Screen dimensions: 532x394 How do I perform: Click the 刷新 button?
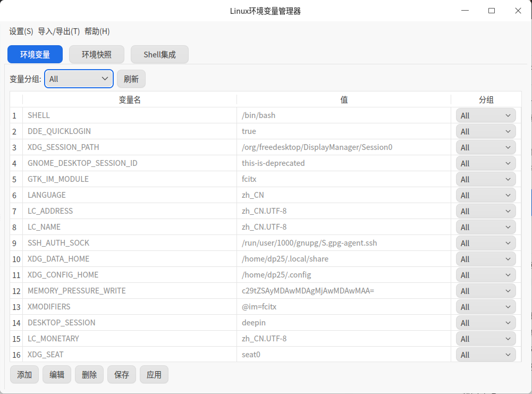(x=131, y=79)
